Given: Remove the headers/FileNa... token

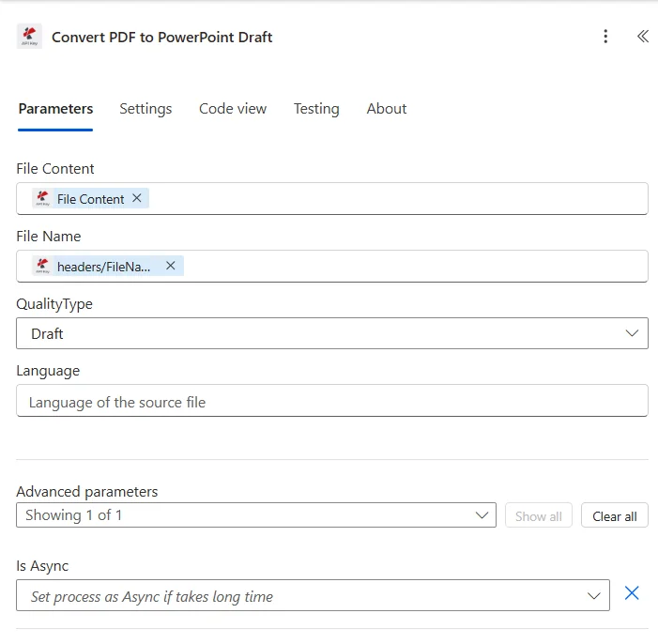Looking at the screenshot, I should pyautogui.click(x=171, y=266).
